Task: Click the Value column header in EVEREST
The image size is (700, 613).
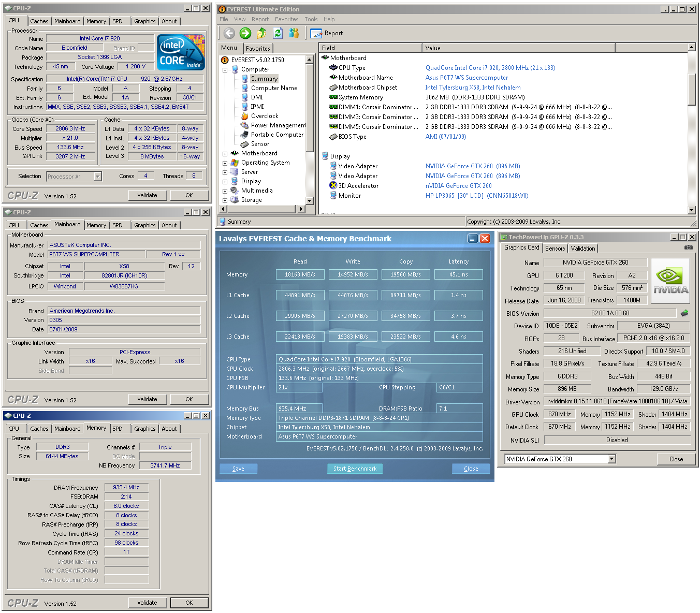Action: (x=519, y=48)
